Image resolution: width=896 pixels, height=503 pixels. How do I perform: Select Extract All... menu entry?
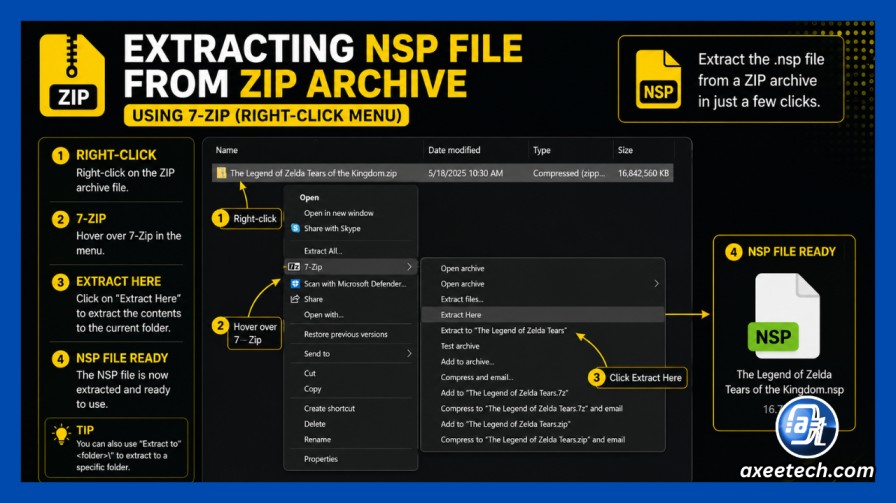(323, 251)
